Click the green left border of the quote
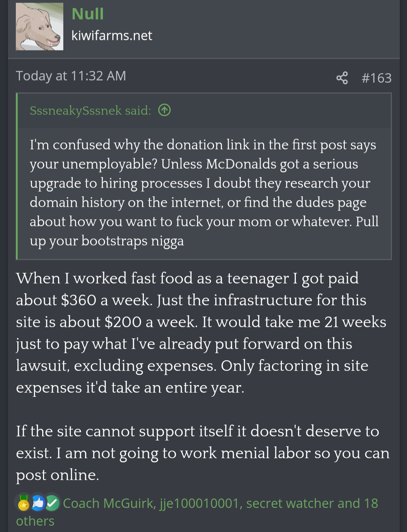 point(17,176)
